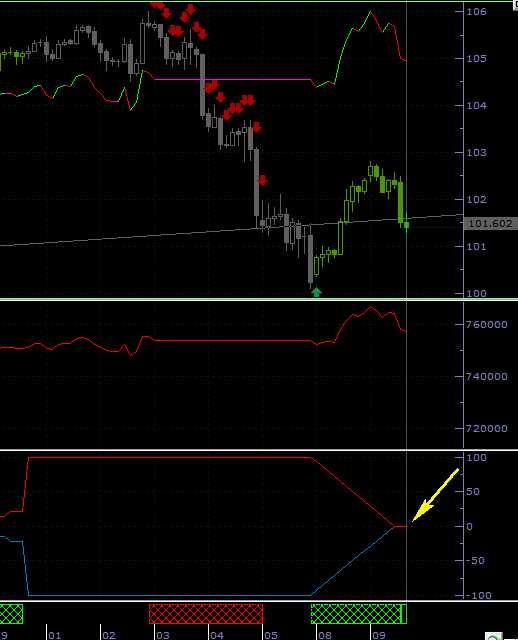
Task: Click the small green hatched box at bottom-left
Action: 11,613
